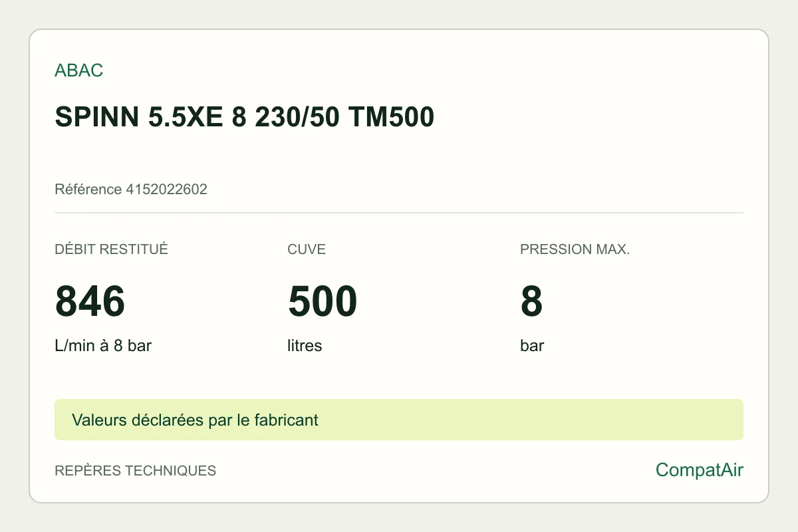The width and height of the screenshot is (798, 532).
Task: Open the CompatAir brand link
Action: coord(700,470)
